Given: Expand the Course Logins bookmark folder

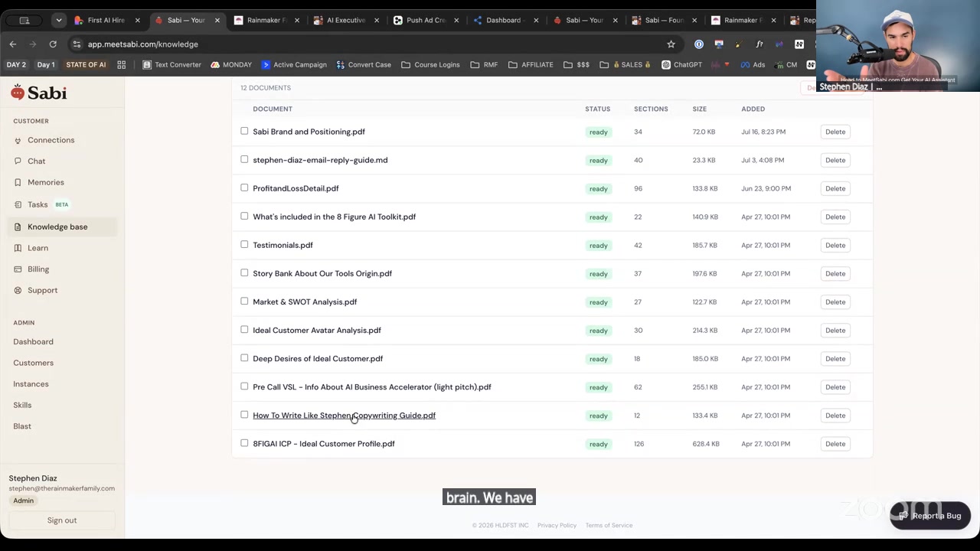Looking at the screenshot, I should (x=430, y=65).
